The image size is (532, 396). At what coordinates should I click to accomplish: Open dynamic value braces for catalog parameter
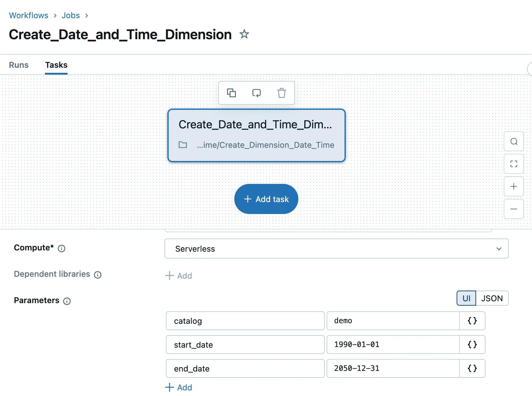coord(472,321)
